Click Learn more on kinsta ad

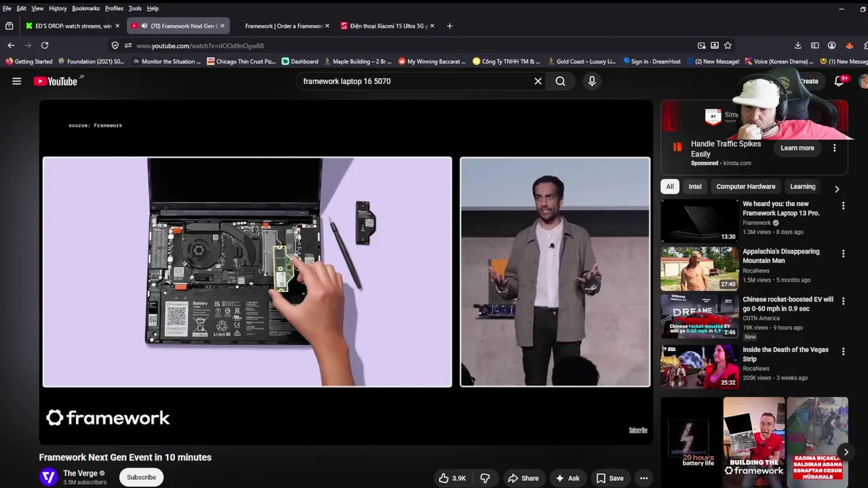[x=797, y=148]
